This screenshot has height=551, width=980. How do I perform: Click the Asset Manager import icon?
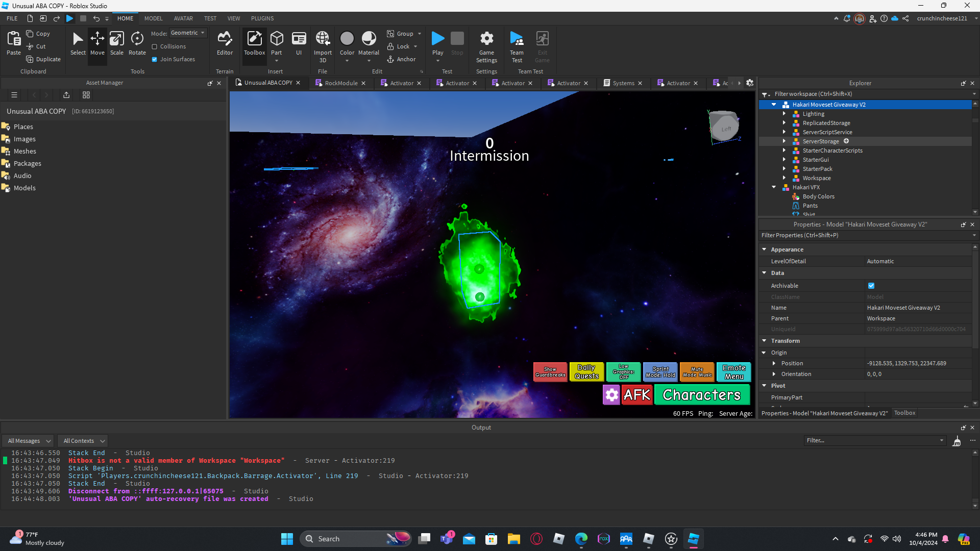pos(66,95)
